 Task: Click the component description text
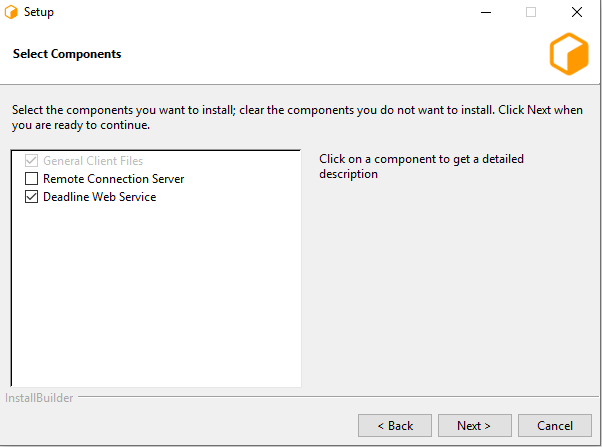[421, 166]
